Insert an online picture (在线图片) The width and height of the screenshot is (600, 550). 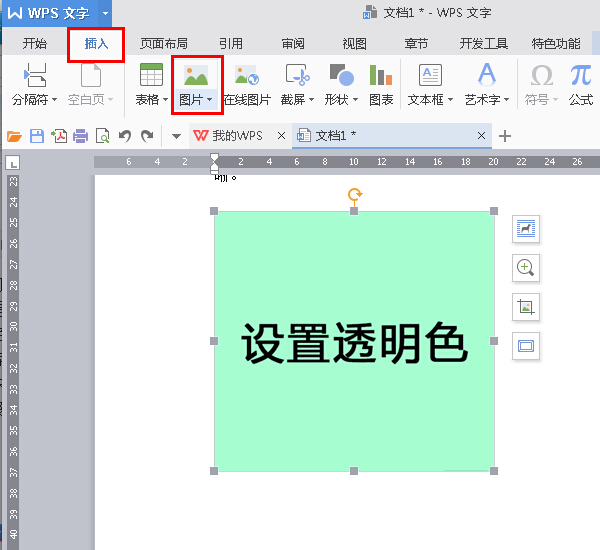click(247, 85)
